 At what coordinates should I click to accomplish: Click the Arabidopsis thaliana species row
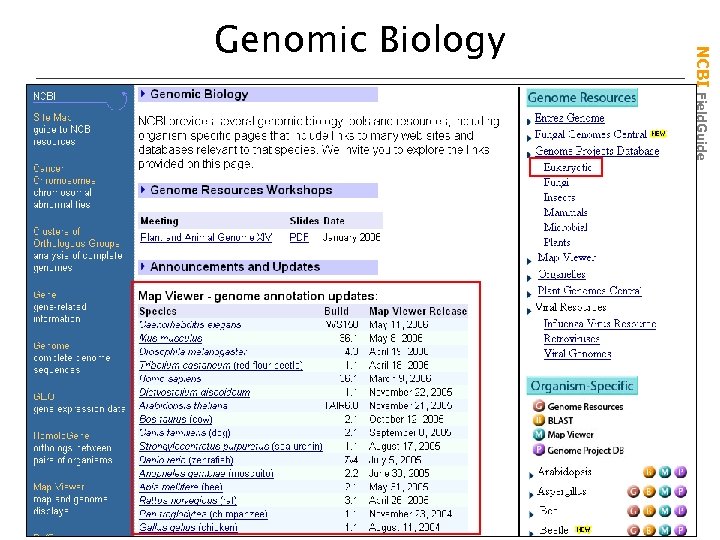coord(303,405)
